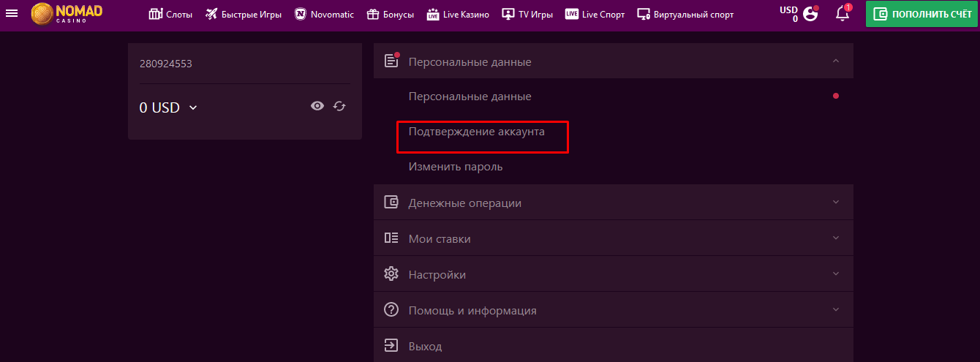Click the Nomad Casino logo
The width and height of the screenshot is (980, 362).
[x=67, y=14]
